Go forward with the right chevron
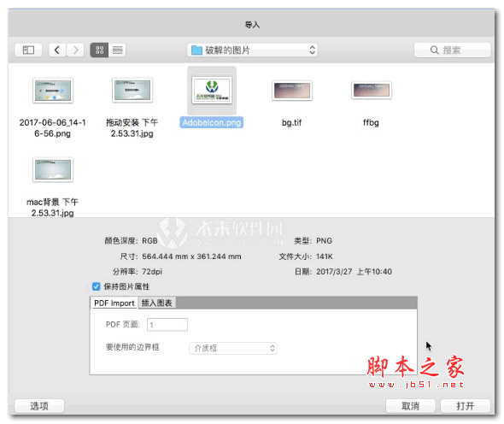Screen dimensions: 504x424 point(75,50)
